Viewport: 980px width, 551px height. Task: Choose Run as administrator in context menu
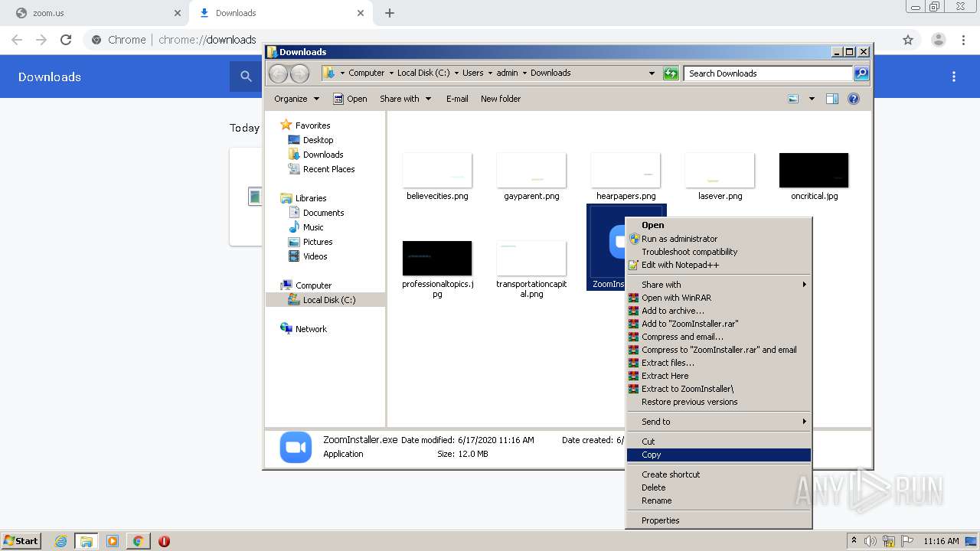pyautogui.click(x=719, y=239)
